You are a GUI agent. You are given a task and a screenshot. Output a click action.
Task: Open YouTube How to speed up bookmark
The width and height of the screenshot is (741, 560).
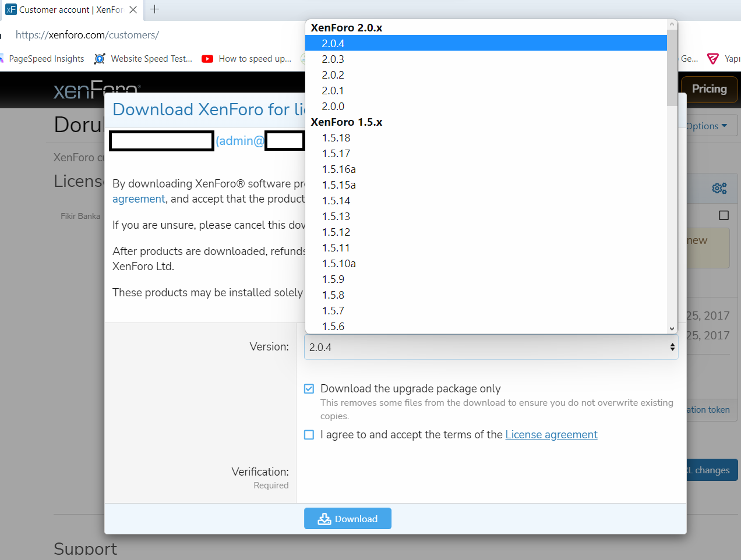[246, 59]
